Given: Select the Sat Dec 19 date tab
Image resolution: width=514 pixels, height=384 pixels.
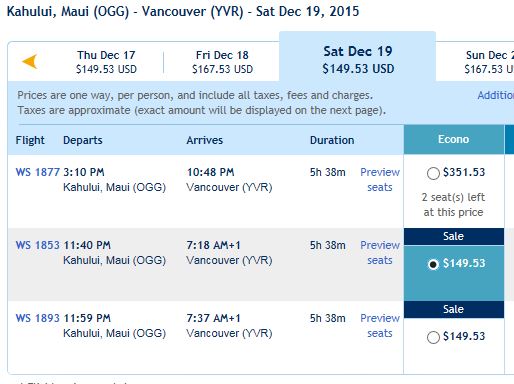Looking at the screenshot, I should click(x=358, y=60).
